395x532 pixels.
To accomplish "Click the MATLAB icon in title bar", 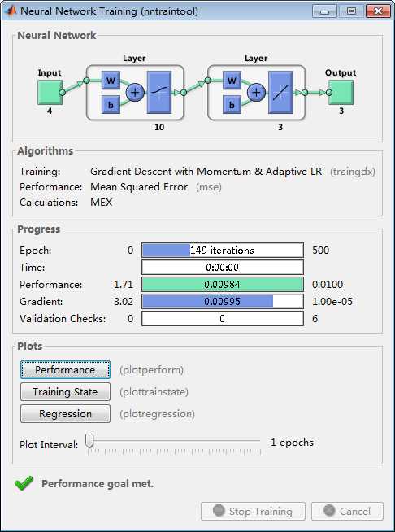I will click(x=11, y=11).
